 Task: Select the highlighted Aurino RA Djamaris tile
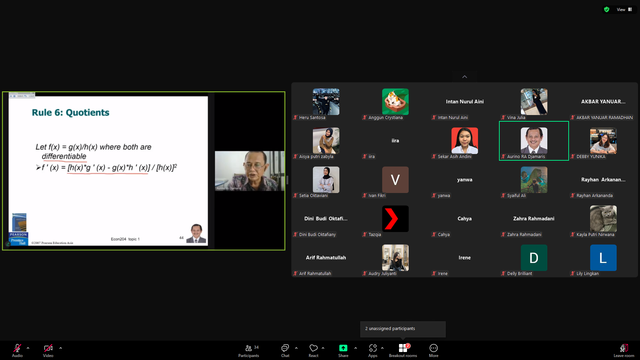(534, 141)
